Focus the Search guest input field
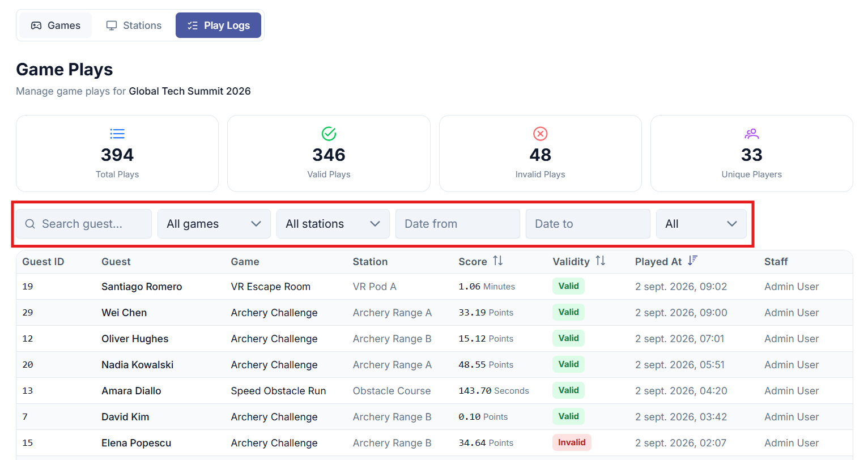The width and height of the screenshot is (868, 460). click(x=84, y=224)
